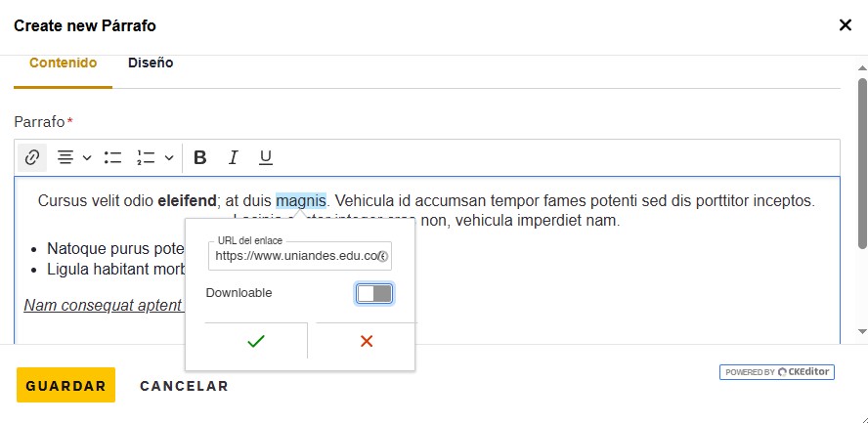Toggle bulleted list formatting
This screenshot has width=868, height=423.
pos(112,157)
